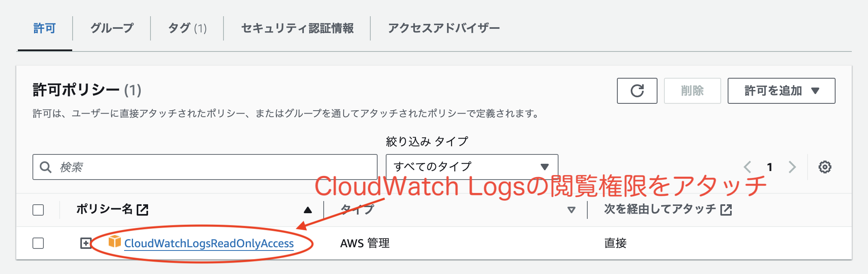Open the 許可を追加 dropdown menu
The image size is (868, 274).
click(x=781, y=91)
